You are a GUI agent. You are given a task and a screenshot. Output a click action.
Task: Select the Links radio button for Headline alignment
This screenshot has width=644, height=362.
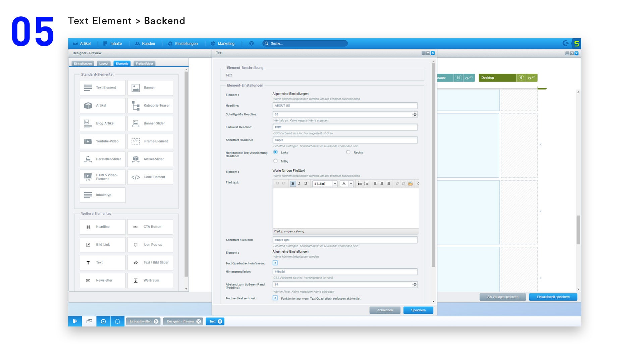click(275, 152)
